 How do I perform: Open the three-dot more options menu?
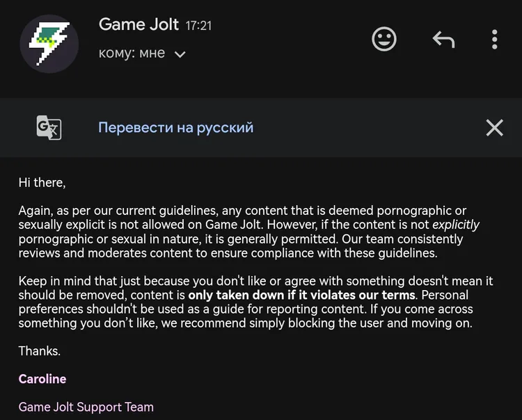(495, 40)
